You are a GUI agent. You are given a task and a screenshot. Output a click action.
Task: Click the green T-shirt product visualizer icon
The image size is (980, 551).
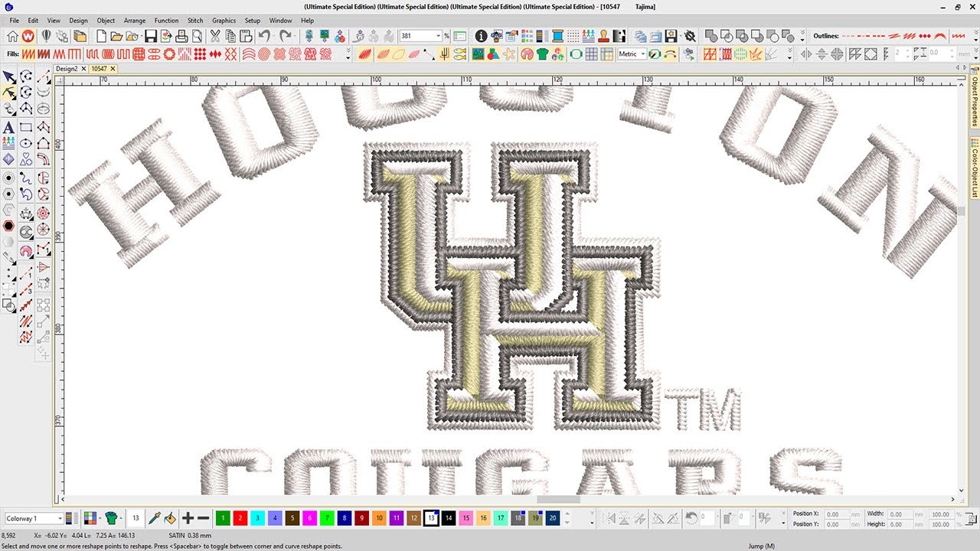click(543, 54)
